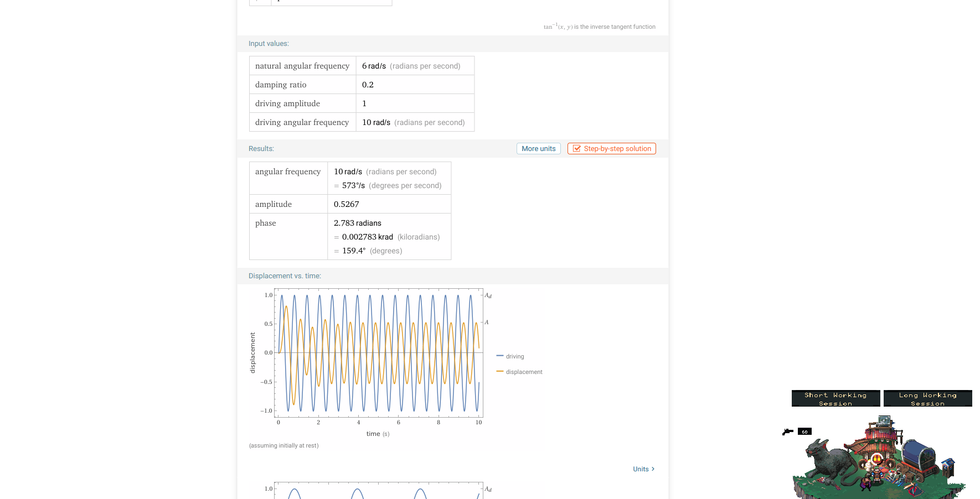This screenshot has width=980, height=499.
Task: Click the damping ratio value 0.2
Action: click(x=368, y=85)
